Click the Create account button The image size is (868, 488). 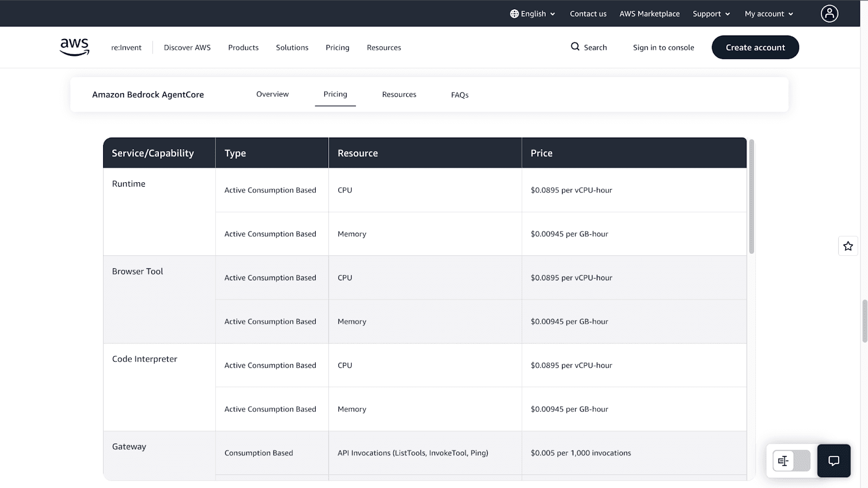tap(755, 47)
